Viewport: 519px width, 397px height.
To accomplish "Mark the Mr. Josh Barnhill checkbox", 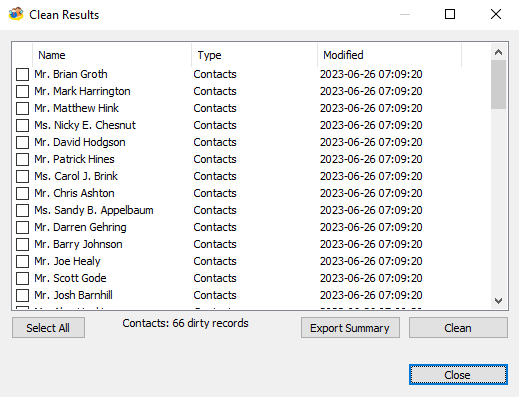I will click(x=22, y=295).
